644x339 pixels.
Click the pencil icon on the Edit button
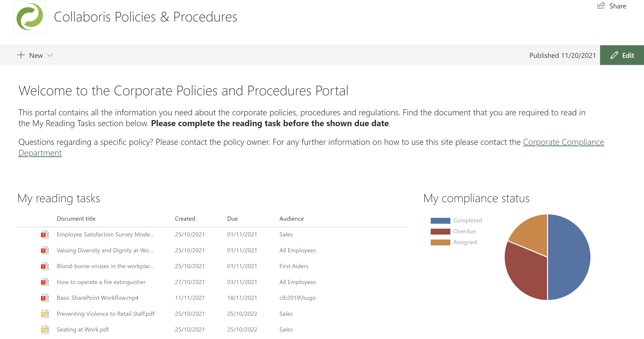click(614, 55)
